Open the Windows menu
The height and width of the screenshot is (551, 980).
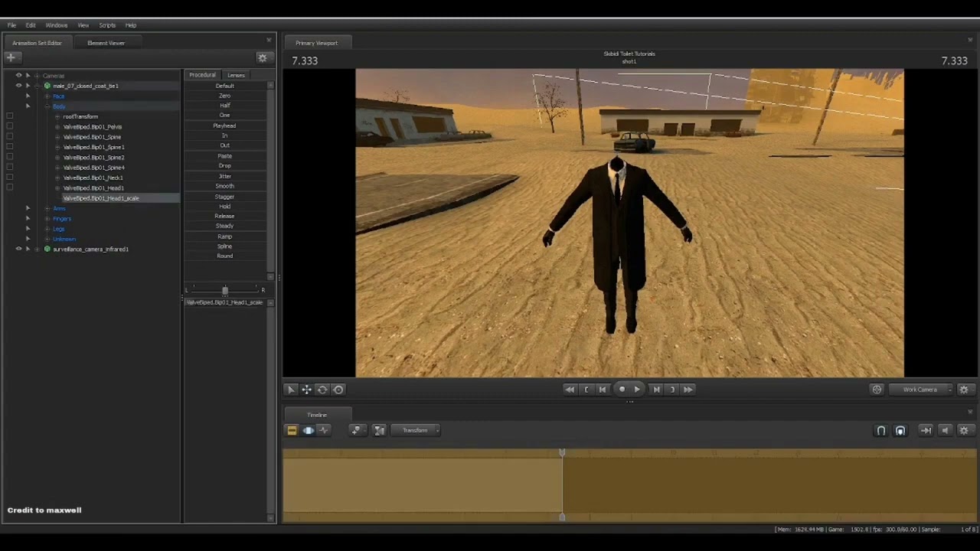[56, 25]
